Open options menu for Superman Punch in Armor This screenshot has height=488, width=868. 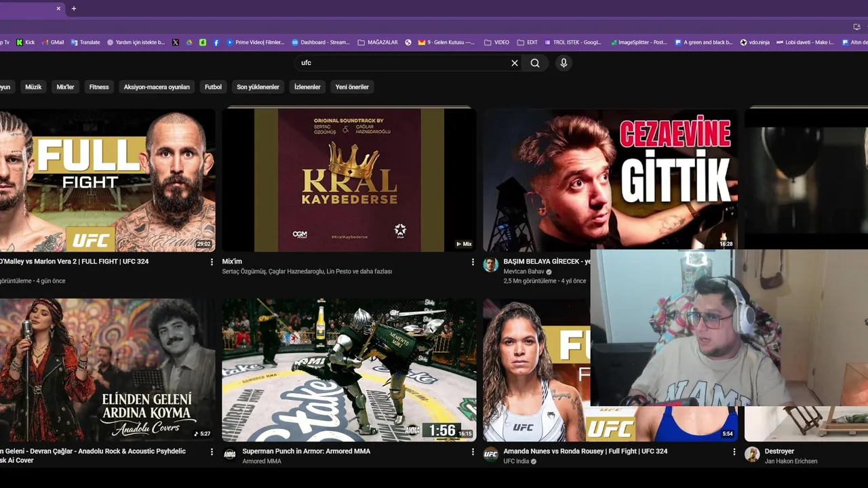point(473,451)
